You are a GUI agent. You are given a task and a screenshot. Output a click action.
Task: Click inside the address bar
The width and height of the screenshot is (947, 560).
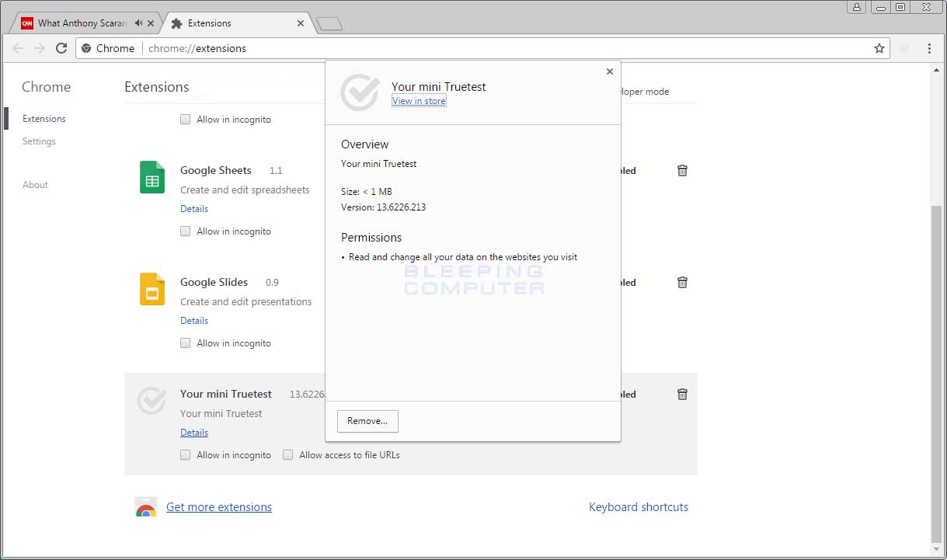(x=311, y=47)
